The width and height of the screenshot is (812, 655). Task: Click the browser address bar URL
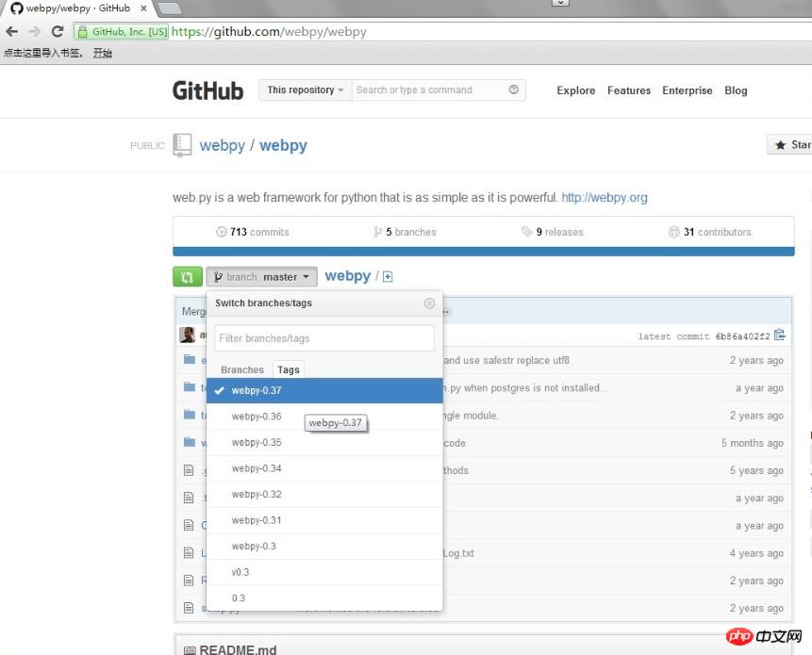269,31
